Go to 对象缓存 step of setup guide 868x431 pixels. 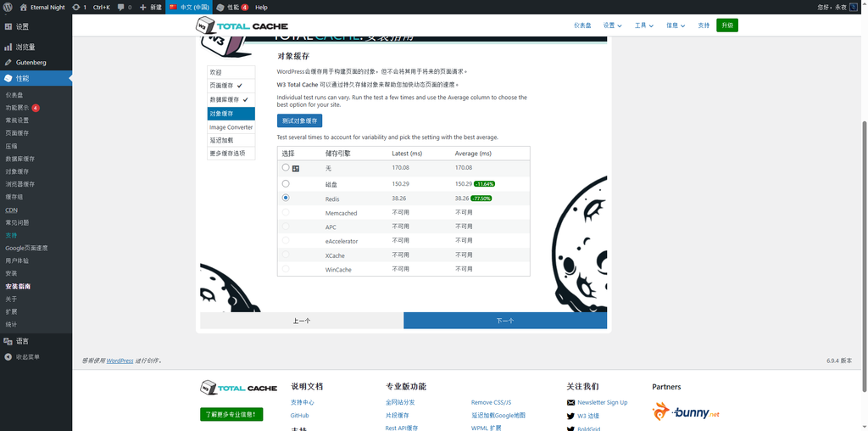pyautogui.click(x=231, y=114)
